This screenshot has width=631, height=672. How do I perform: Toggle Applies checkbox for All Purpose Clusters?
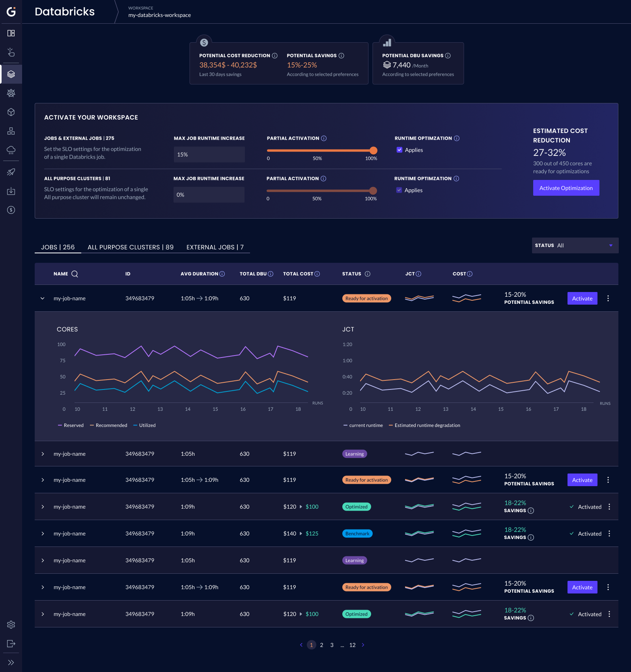coord(399,190)
